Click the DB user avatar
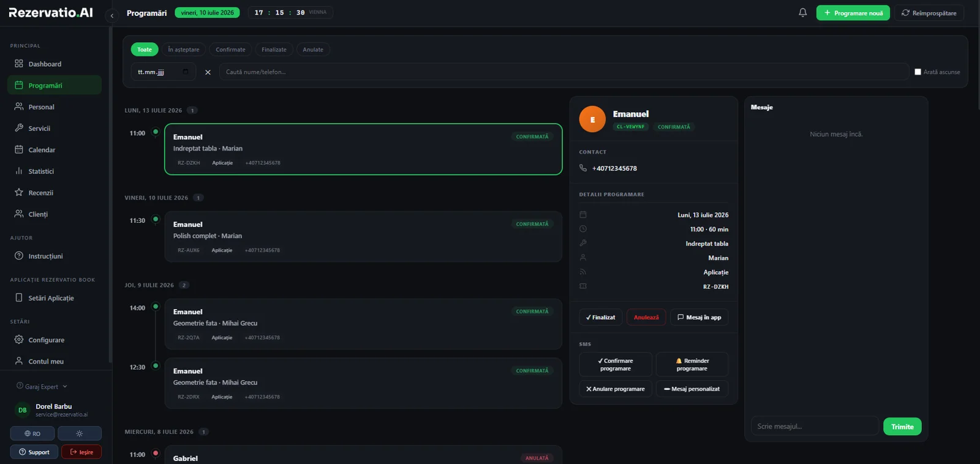This screenshot has width=980, height=464. tap(23, 410)
